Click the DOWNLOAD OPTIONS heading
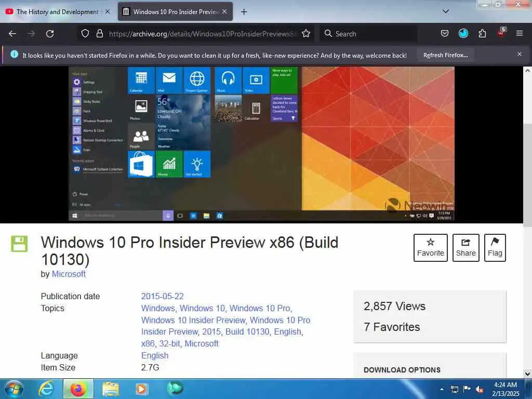Image resolution: width=532 pixels, height=399 pixels. (402, 370)
